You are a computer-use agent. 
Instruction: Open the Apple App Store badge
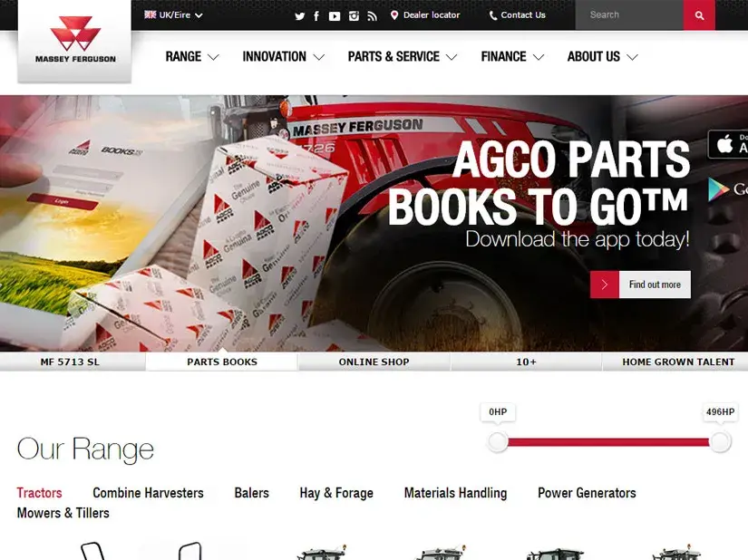point(728,144)
